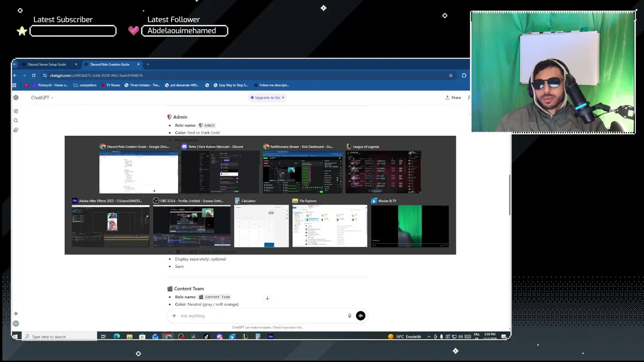Click the Ask anything prompt field
The height and width of the screenshot is (362, 644).
pyautogui.click(x=262, y=316)
